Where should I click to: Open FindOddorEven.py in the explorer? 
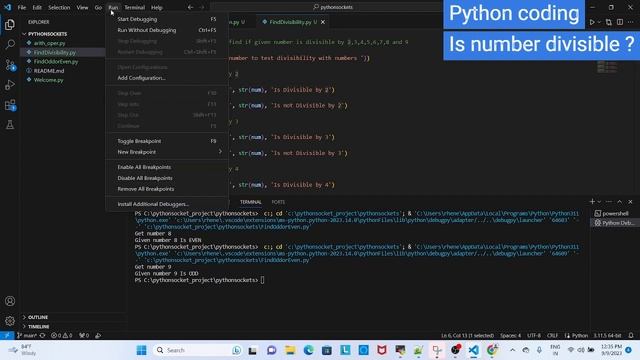(56, 62)
